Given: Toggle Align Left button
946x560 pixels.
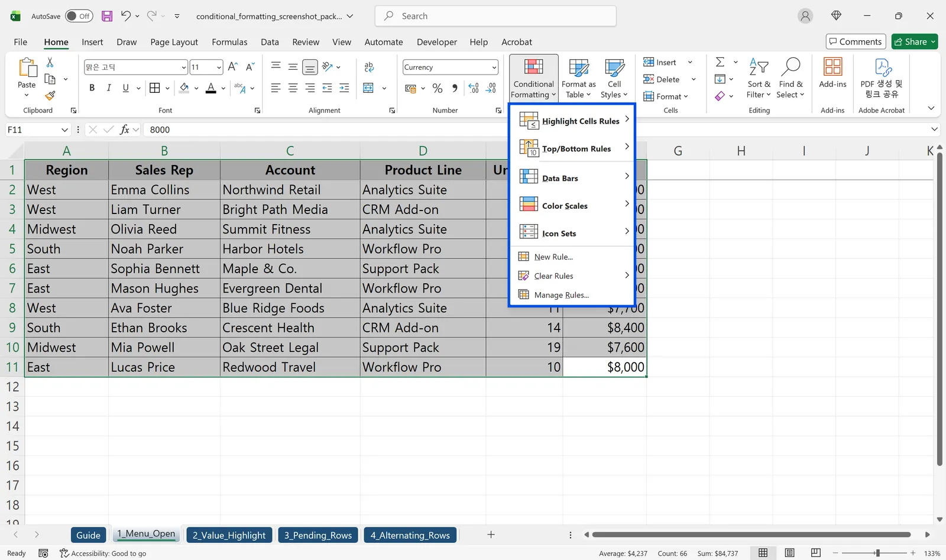Looking at the screenshot, I should pos(276,88).
